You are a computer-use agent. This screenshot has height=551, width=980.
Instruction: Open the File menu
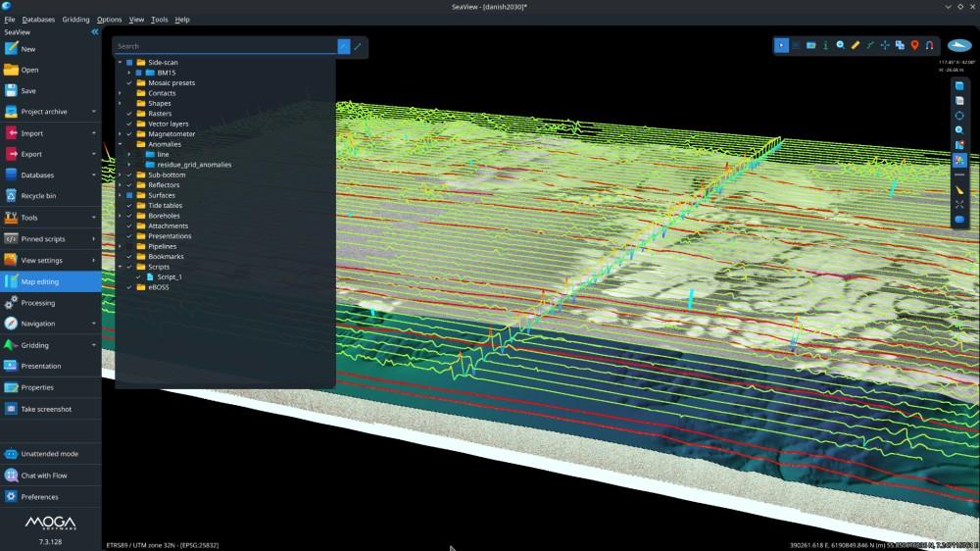10,20
